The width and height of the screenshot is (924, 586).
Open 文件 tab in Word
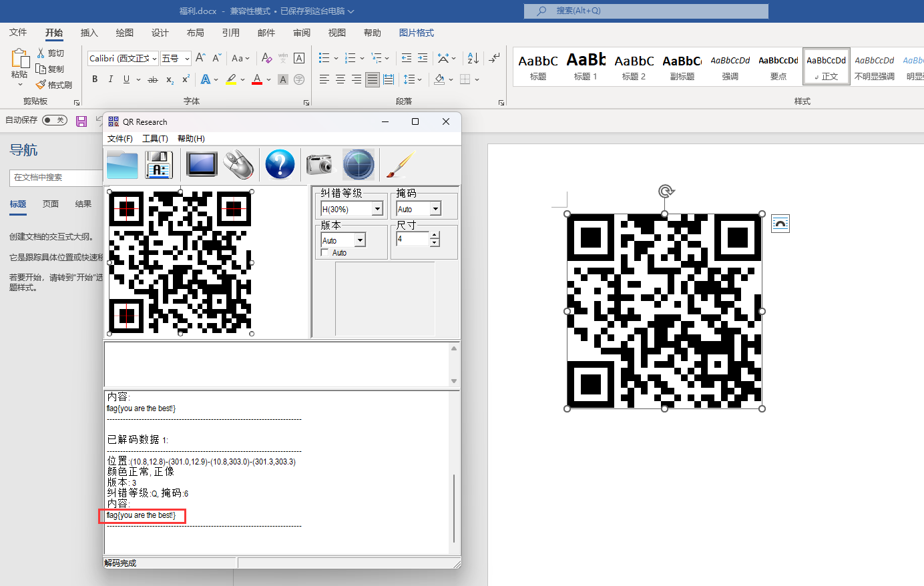(18, 33)
